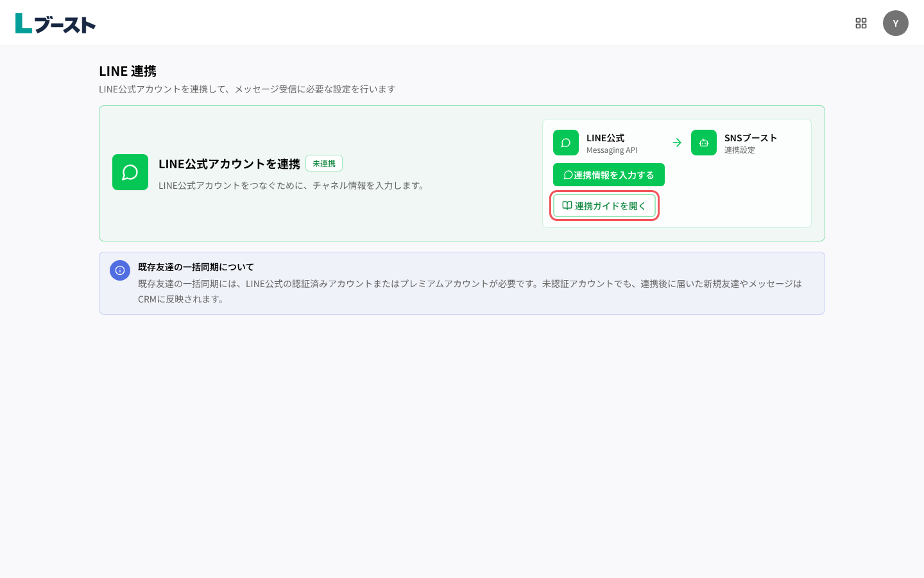Click the Messaging API label
Image resolution: width=924 pixels, height=578 pixels.
pos(612,150)
